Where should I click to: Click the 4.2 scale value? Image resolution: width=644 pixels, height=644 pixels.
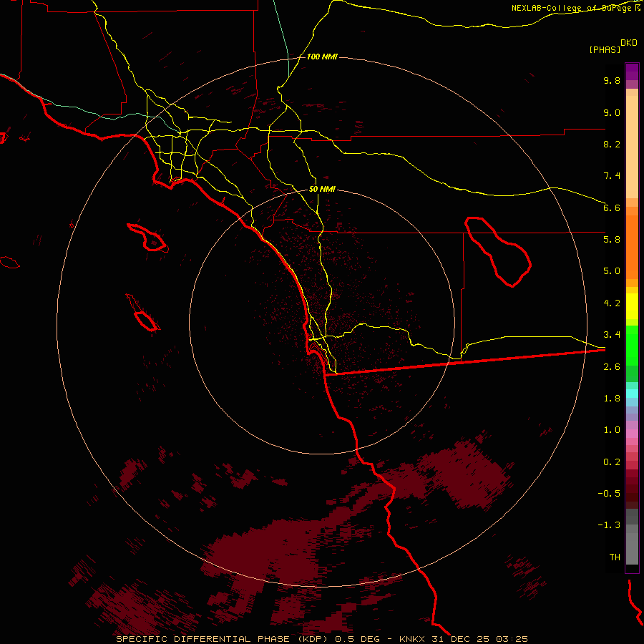click(612, 303)
